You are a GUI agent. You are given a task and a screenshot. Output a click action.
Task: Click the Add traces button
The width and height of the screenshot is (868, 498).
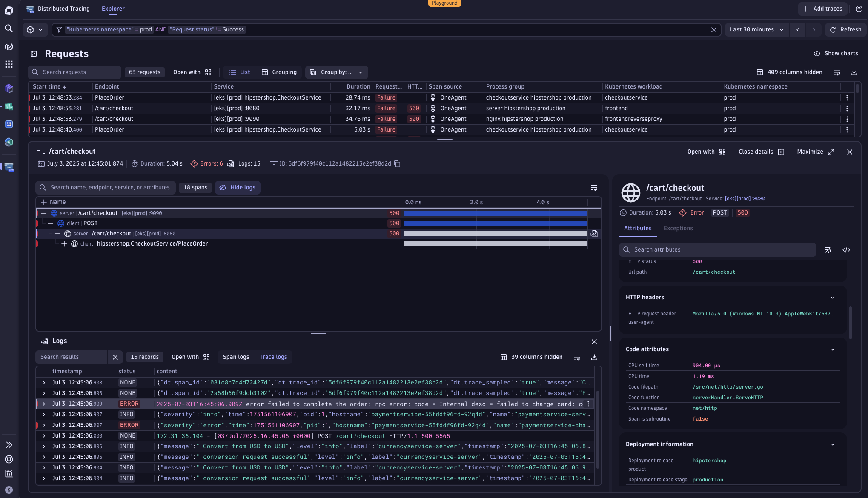click(822, 9)
